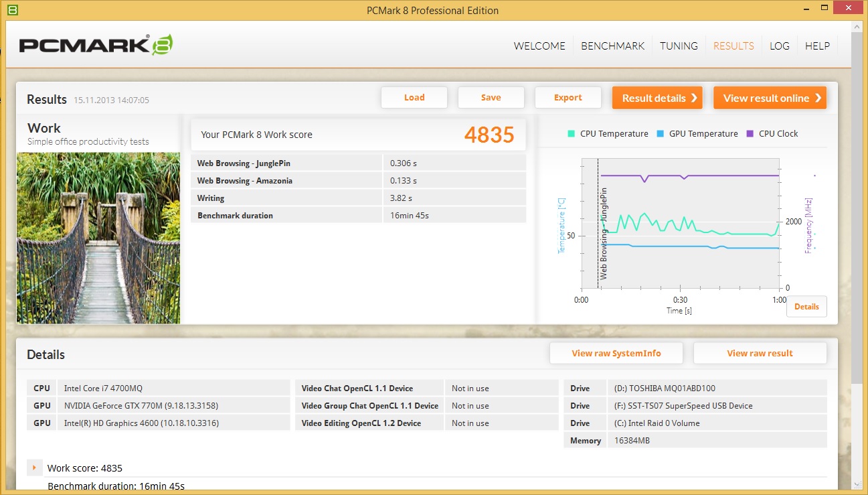Click the 16384MB memory value
868x495 pixels.
click(x=632, y=441)
